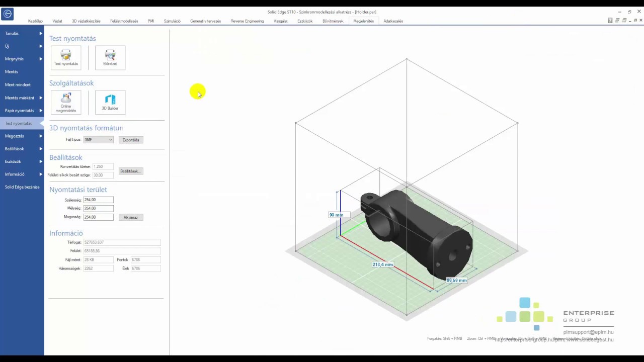This screenshot has width=644, height=362.
Task: Open the Bővítmények tab
Action: [333, 21]
